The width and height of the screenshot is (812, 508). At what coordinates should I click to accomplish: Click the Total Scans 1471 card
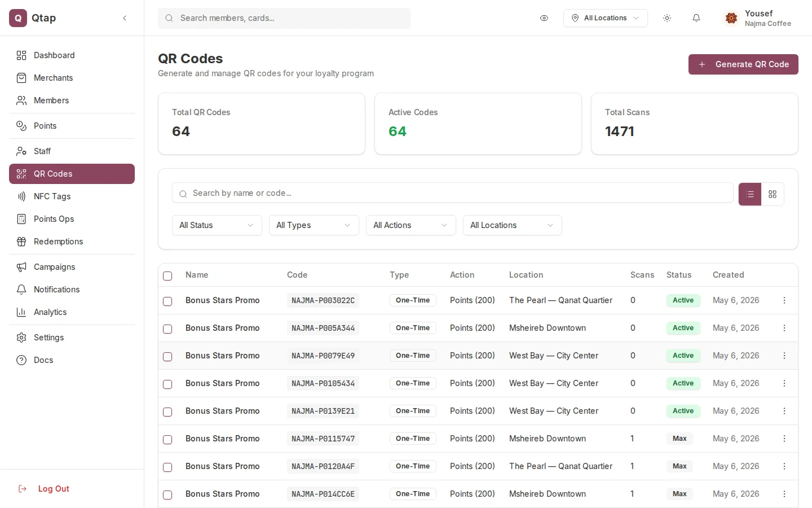click(695, 124)
